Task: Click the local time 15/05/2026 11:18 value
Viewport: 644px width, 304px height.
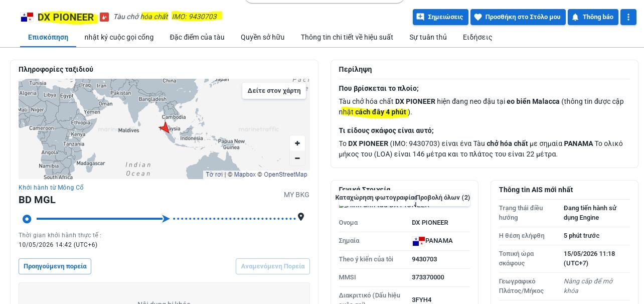Action: click(589, 258)
